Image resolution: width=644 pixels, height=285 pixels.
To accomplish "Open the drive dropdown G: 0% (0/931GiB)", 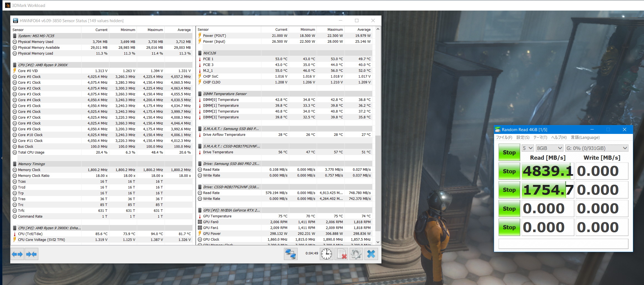I will [597, 148].
